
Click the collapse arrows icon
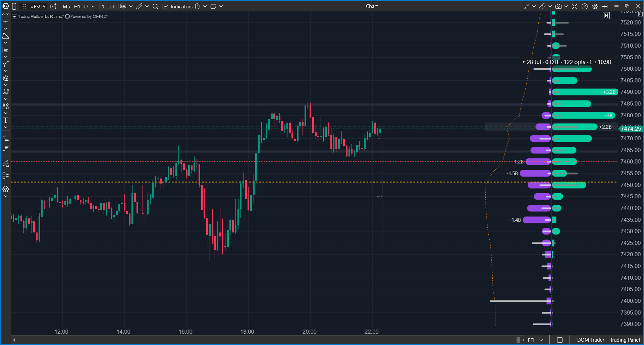click(526, 6)
